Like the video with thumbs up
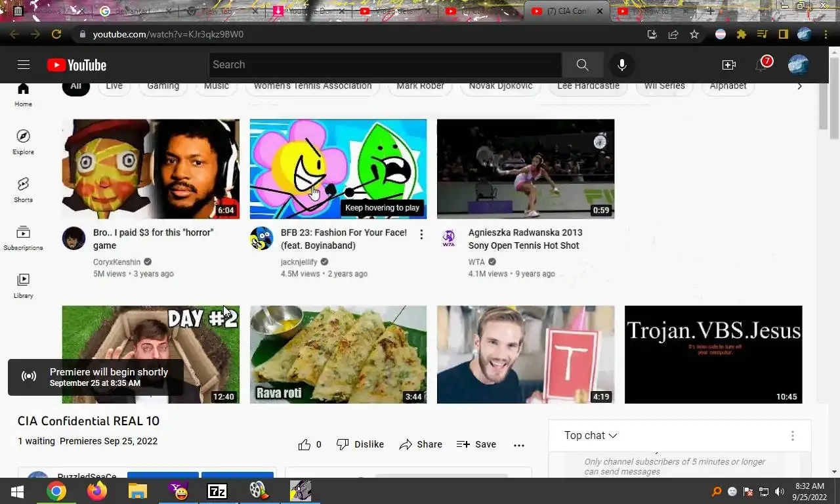Viewport: 840px width, 504px height. [x=310, y=444]
